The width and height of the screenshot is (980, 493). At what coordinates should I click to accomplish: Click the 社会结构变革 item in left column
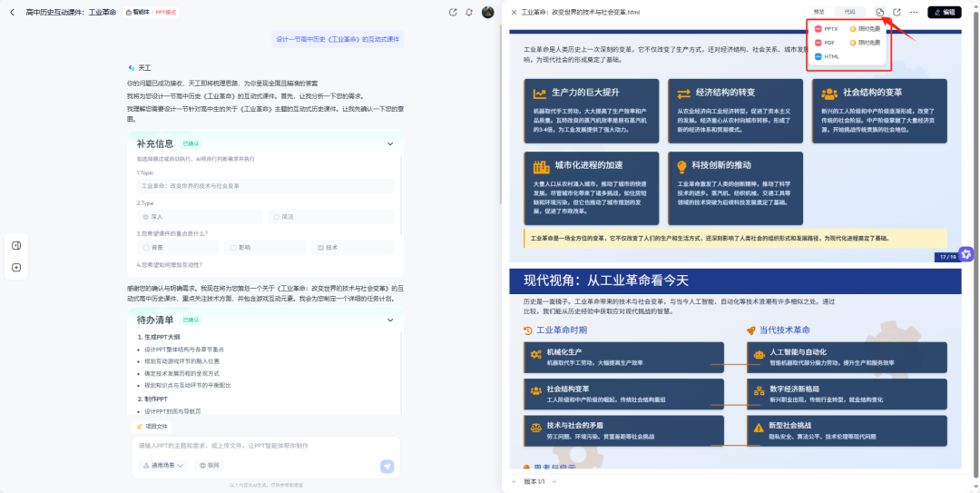point(623,393)
